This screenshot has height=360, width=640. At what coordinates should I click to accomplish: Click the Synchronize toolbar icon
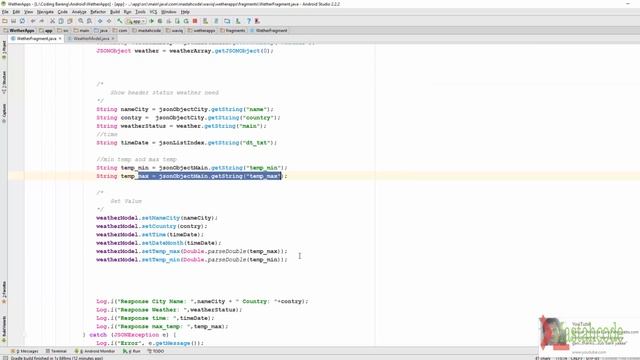[22, 21]
